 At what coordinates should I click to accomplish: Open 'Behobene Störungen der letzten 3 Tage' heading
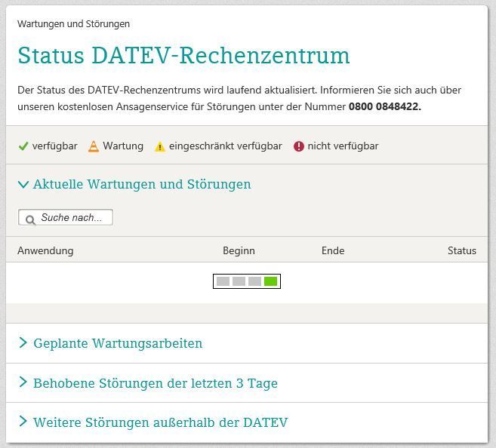(156, 383)
